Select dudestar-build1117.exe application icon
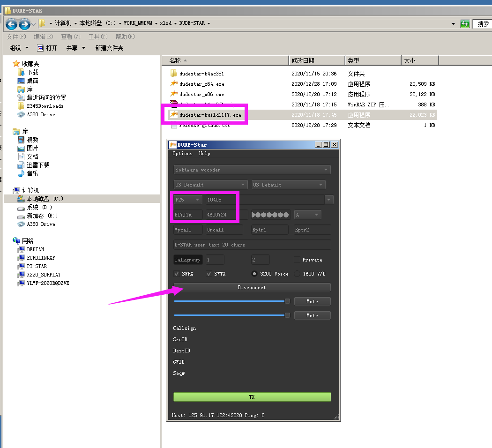Image resolution: width=492 pixels, height=448 pixels. [173, 115]
